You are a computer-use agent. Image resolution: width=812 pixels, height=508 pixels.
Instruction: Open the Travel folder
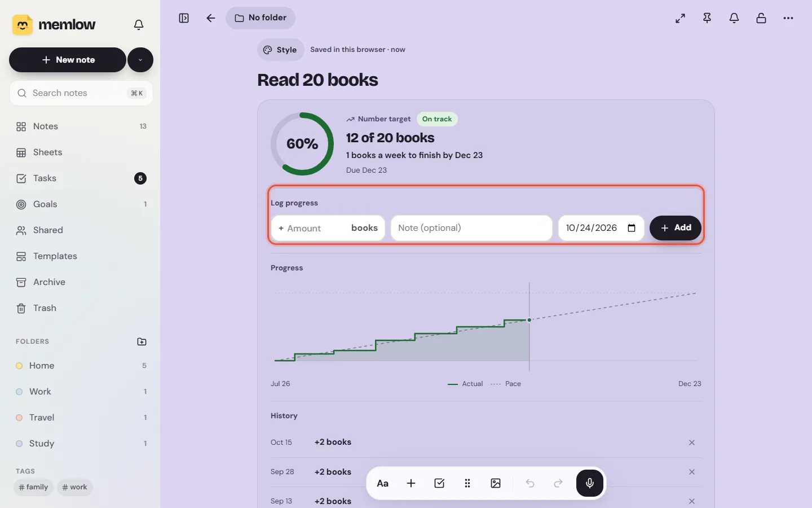[x=81, y=418]
